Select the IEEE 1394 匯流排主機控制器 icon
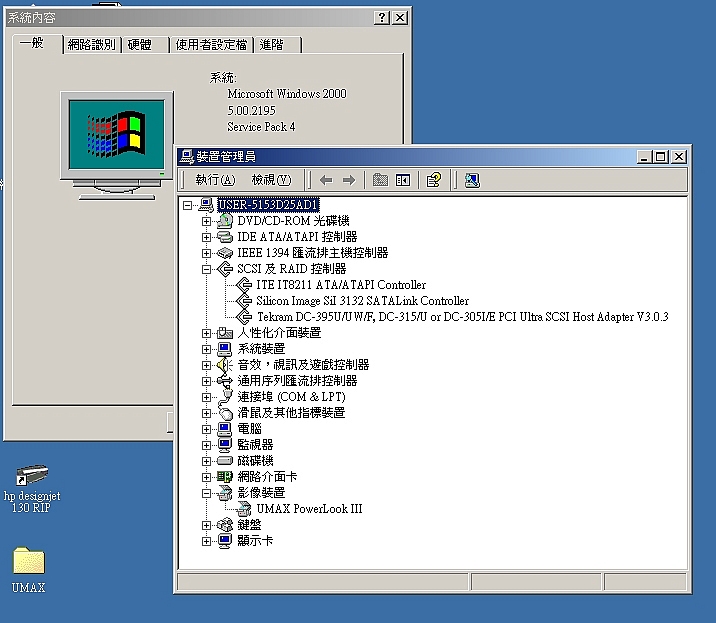716x623 pixels. click(224, 253)
